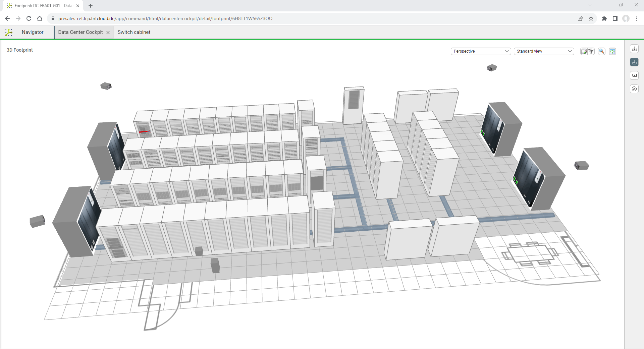
Task: Click the backspace clear icon in sidebar
Action: click(634, 75)
